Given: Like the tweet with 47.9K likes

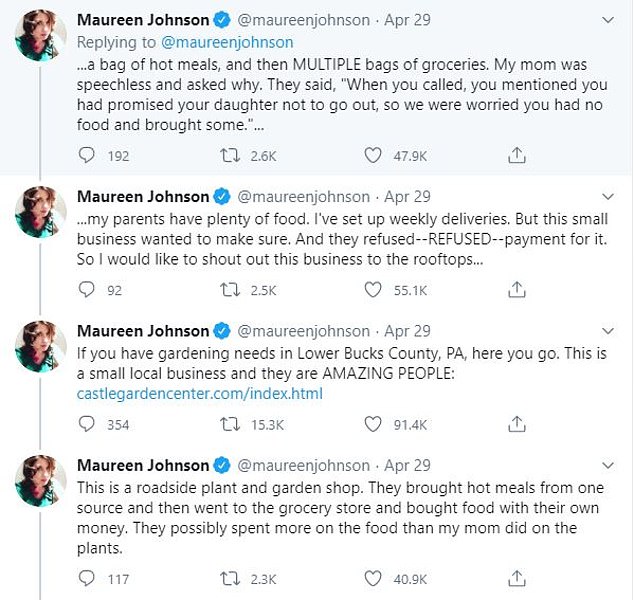Looking at the screenshot, I should 372,155.
